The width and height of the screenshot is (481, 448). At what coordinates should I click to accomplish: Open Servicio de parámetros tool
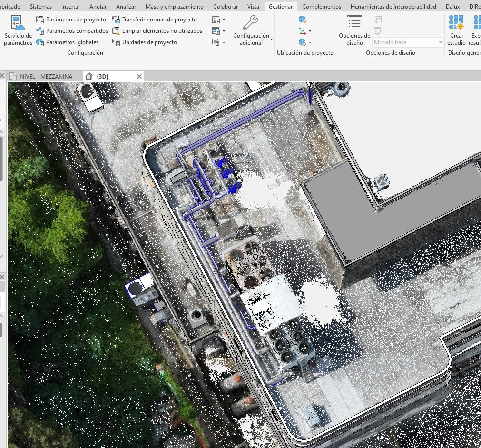18,30
